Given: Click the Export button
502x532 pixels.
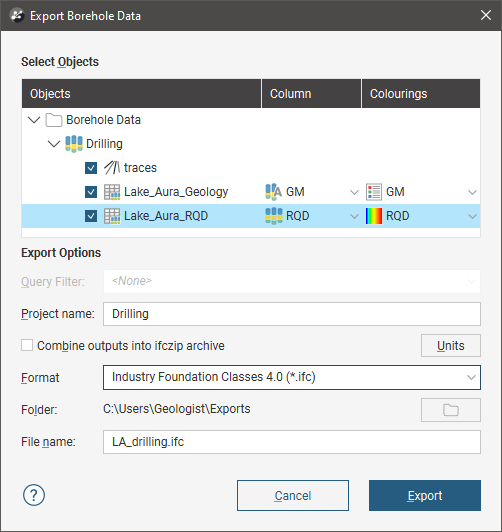Looking at the screenshot, I should click(x=425, y=495).
